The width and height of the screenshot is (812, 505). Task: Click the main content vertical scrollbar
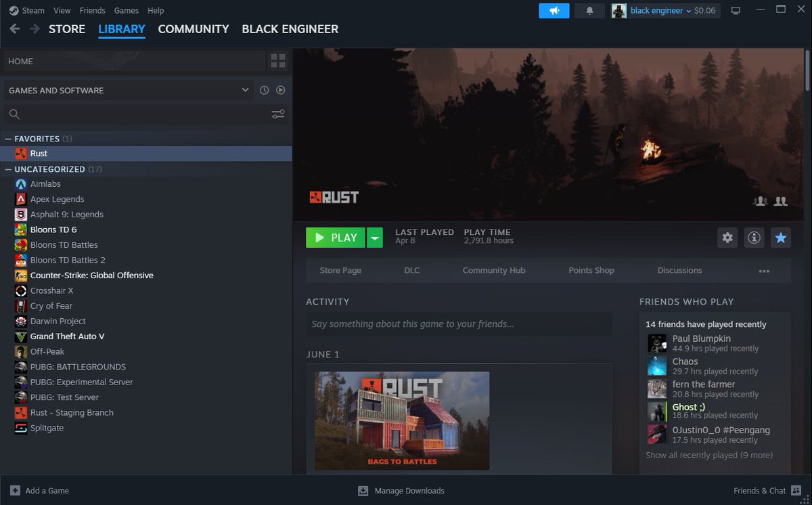click(x=807, y=71)
